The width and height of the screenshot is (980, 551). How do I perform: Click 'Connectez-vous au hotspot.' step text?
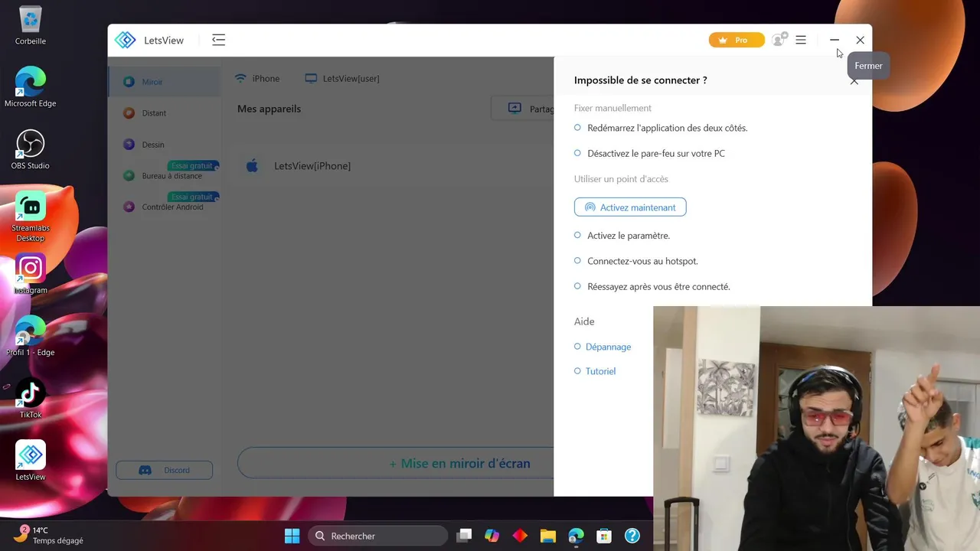tap(642, 261)
